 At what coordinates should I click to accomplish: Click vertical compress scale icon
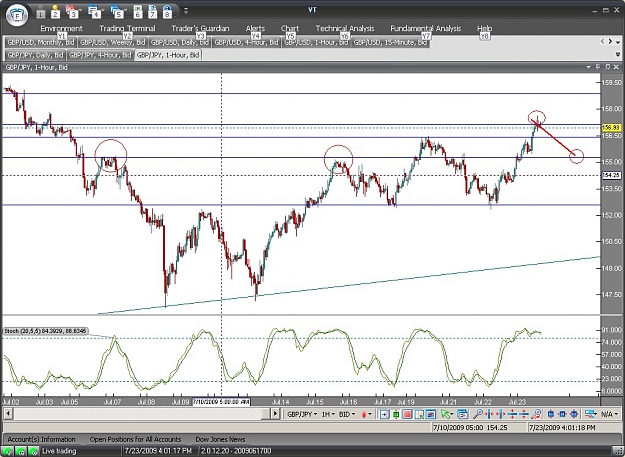(x=524, y=414)
